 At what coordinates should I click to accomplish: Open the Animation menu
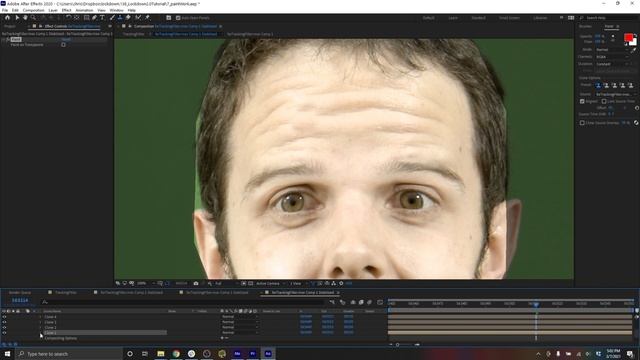(x=84, y=10)
